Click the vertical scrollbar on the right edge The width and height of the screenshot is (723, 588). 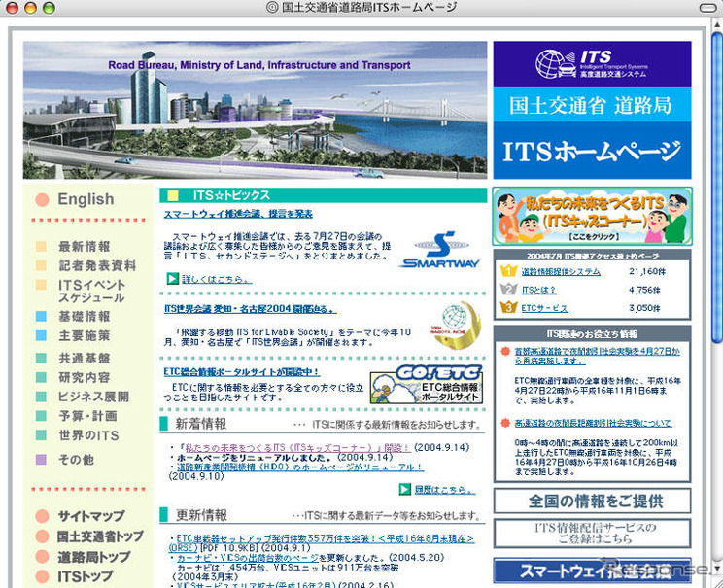pos(714,292)
